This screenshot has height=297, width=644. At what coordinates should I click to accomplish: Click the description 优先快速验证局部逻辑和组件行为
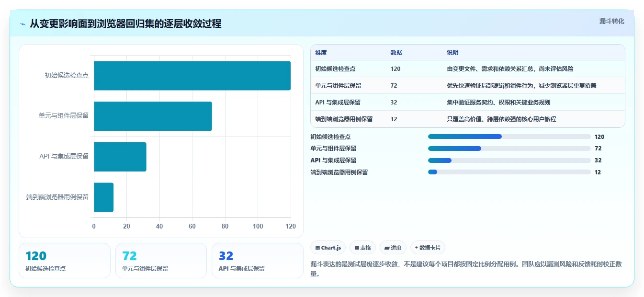coord(521,86)
